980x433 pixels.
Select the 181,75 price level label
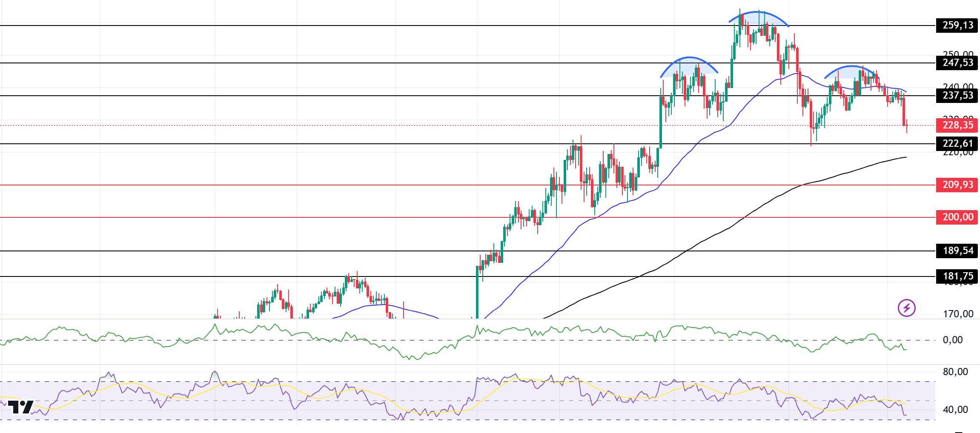coord(957,276)
